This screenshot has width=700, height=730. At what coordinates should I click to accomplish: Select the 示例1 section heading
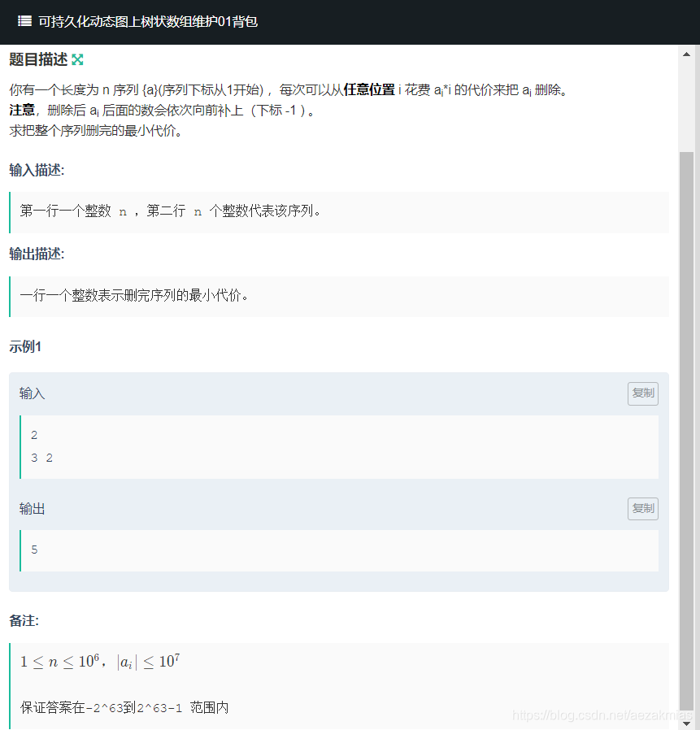click(23, 346)
